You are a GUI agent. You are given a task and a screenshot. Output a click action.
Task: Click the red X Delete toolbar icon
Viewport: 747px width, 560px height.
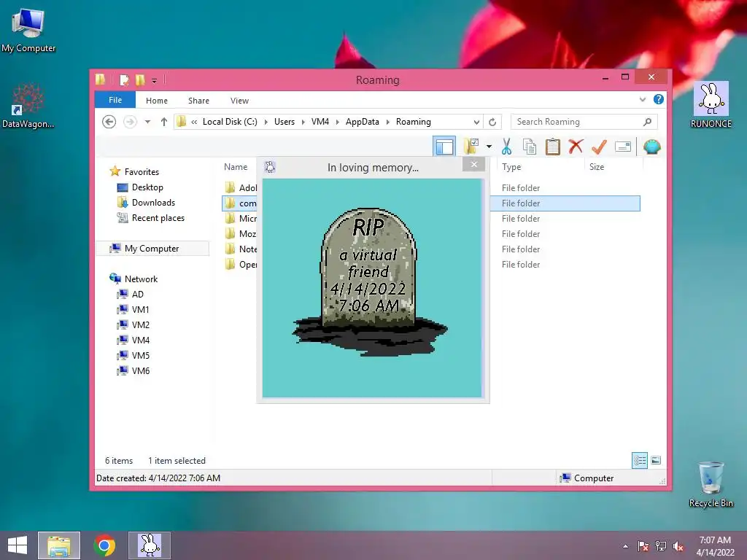[576, 147]
